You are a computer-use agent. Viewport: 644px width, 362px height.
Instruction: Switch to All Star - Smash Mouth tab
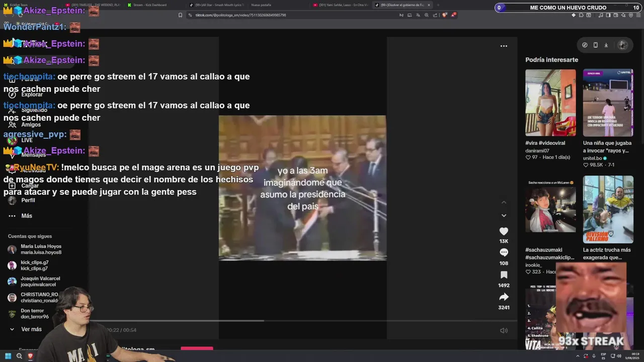217,5
